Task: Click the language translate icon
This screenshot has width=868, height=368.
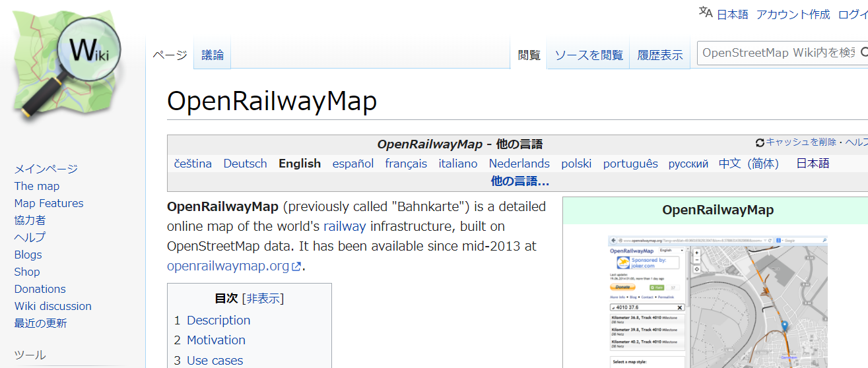Action: pos(706,13)
